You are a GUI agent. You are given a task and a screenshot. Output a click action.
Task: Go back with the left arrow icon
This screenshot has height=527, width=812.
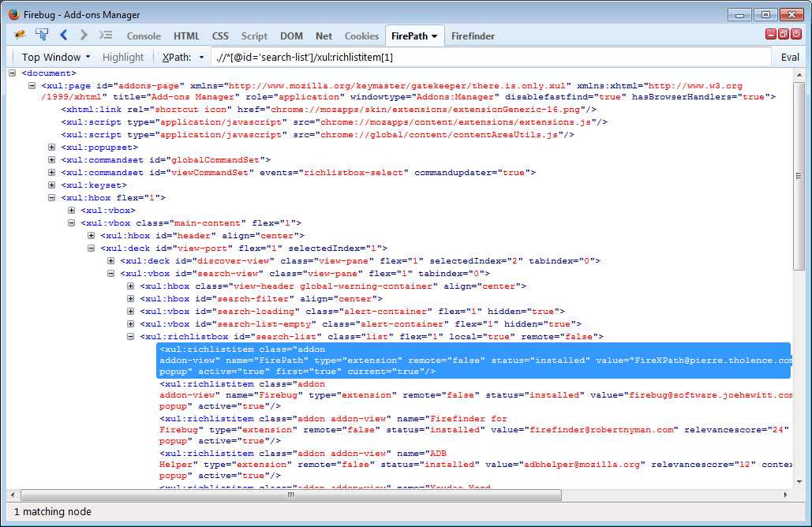click(64, 36)
